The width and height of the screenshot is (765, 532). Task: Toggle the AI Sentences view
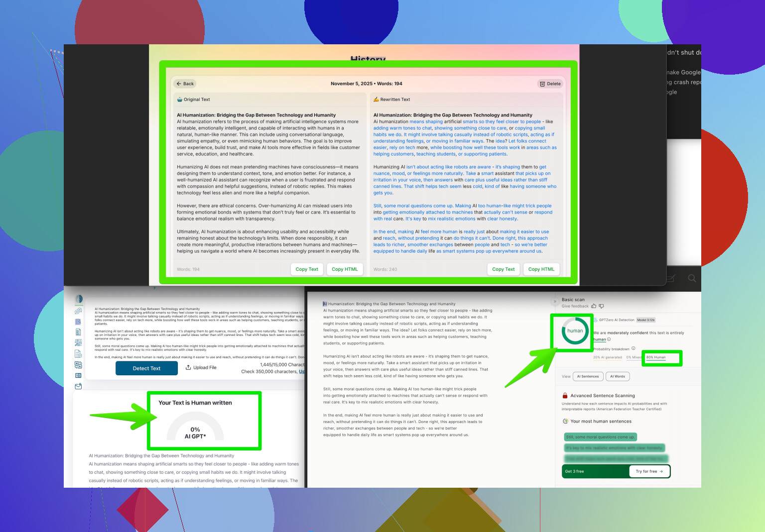pyautogui.click(x=588, y=377)
